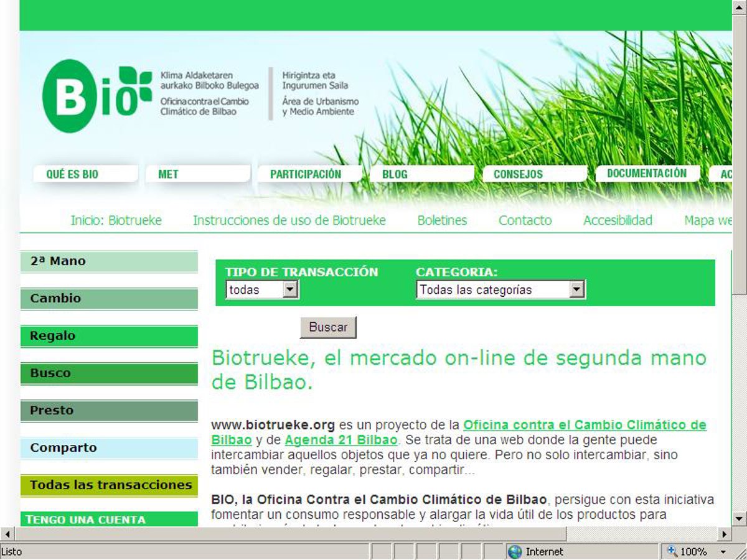The image size is (747, 560).
Task: Expand the Categoría dropdown list
Action: (577, 289)
